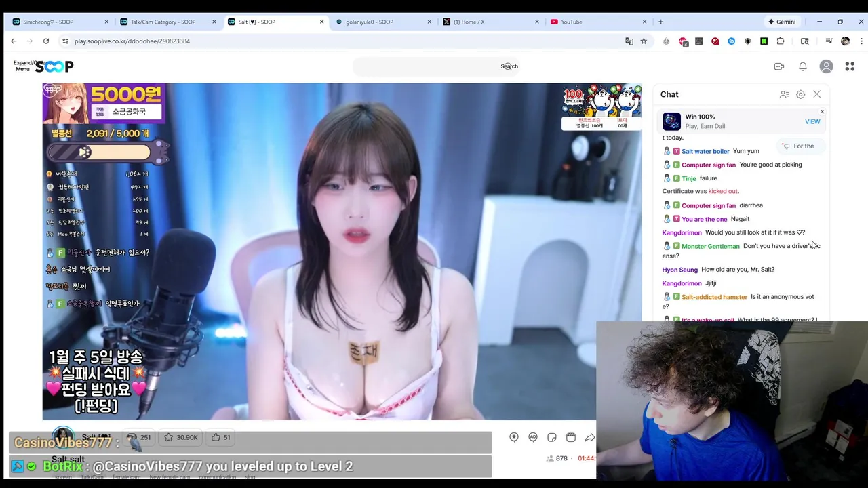Open a new browser tab

click(660, 22)
